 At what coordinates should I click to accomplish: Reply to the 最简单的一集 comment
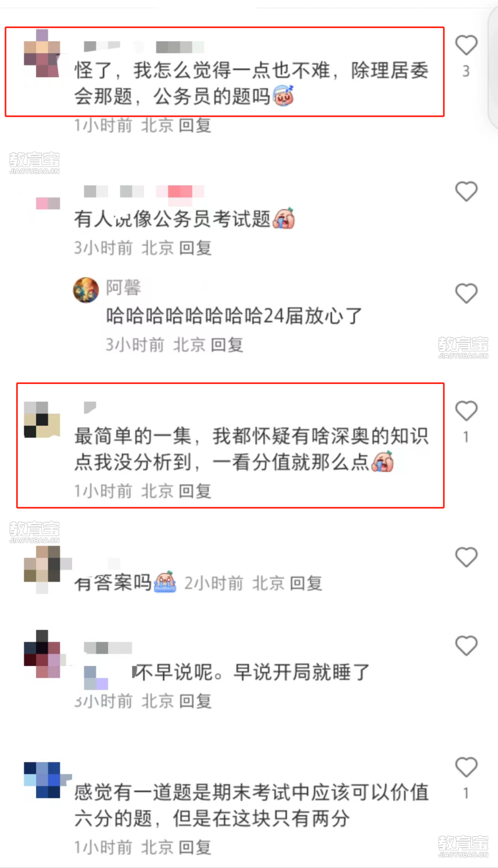(195, 491)
